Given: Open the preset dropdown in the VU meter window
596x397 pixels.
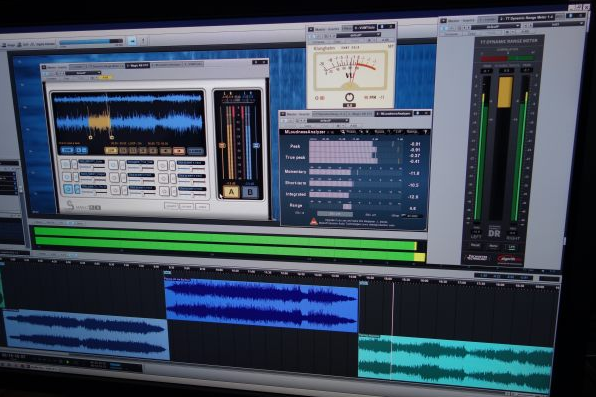Looking at the screenshot, I should 358,35.
